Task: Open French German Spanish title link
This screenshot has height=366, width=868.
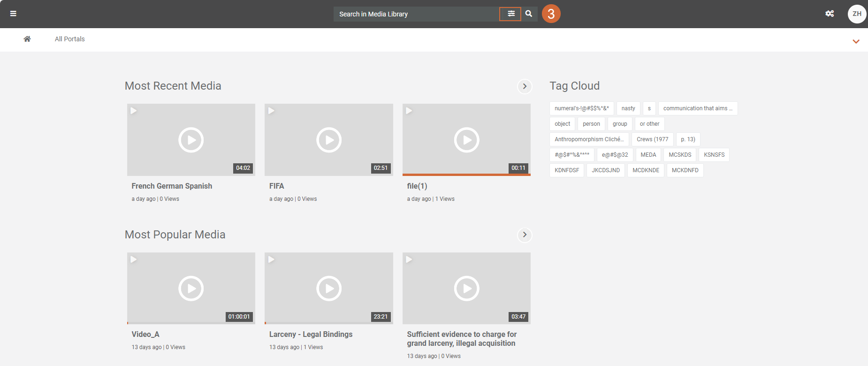Action: [172, 186]
